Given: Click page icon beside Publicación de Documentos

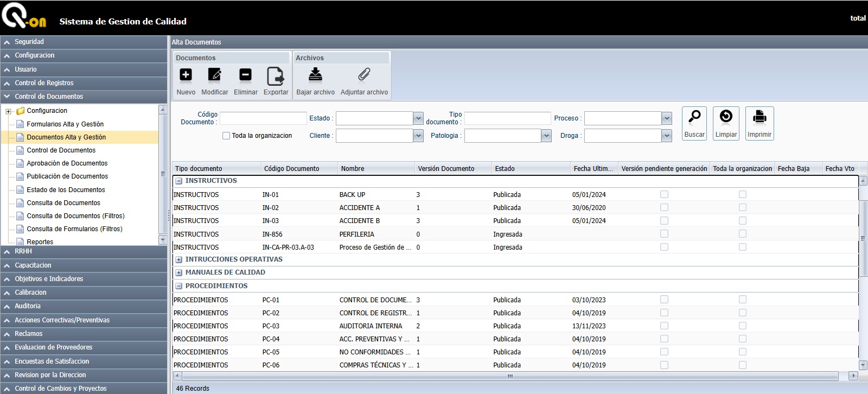Looking at the screenshot, I should coord(20,176).
